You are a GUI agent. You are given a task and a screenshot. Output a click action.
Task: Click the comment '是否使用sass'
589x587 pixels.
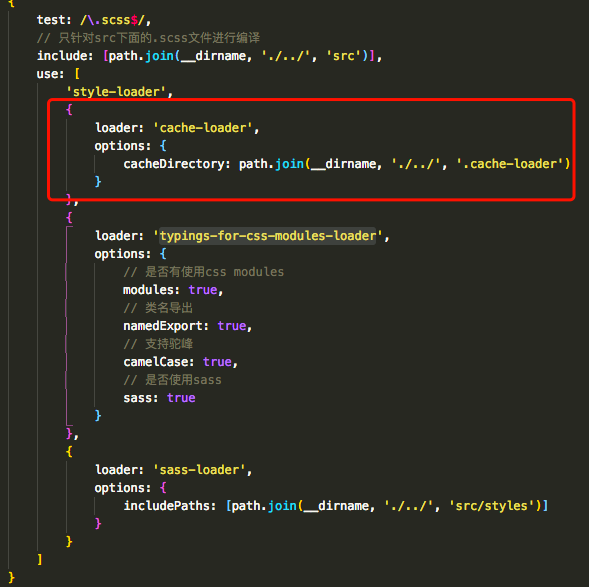click(x=183, y=380)
